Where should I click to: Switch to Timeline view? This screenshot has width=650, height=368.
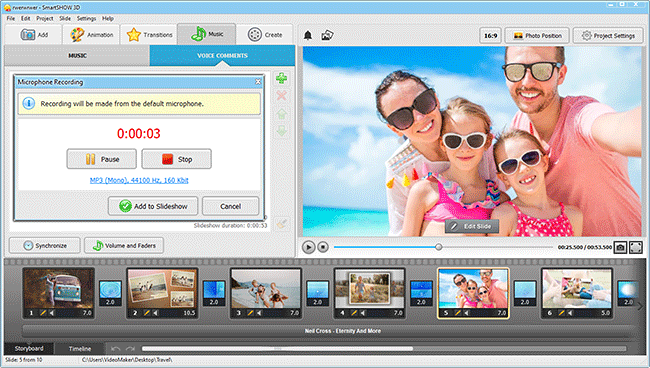(80, 349)
